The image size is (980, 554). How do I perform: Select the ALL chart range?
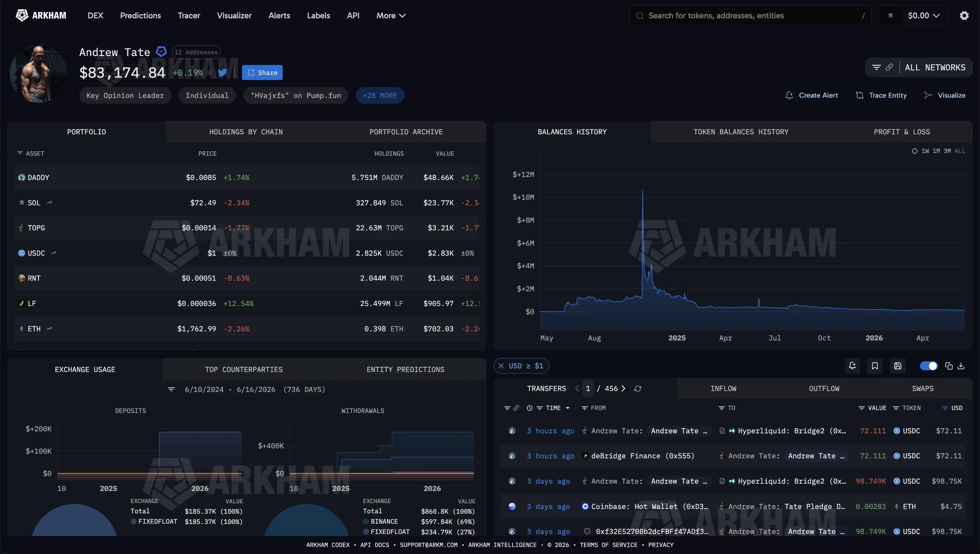[x=960, y=151]
